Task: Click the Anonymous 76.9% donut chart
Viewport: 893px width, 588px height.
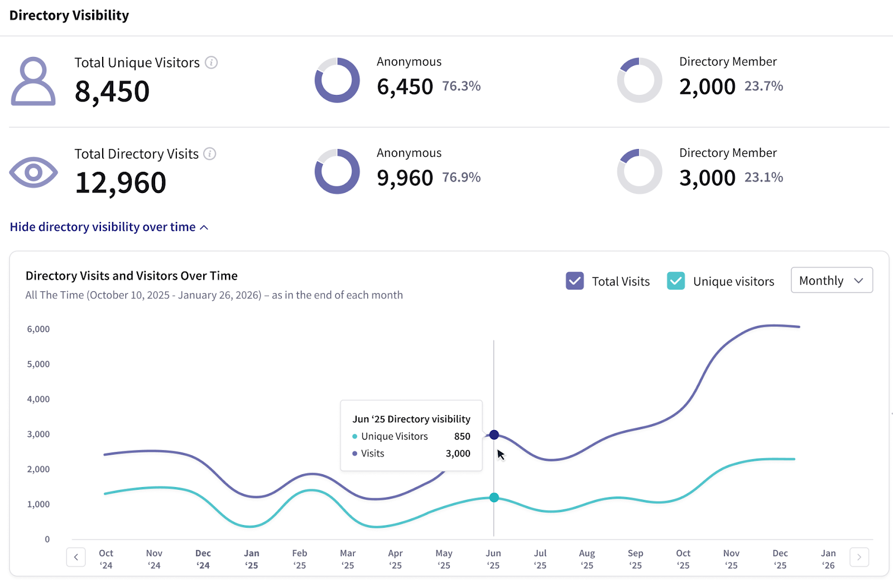Action: (337, 171)
